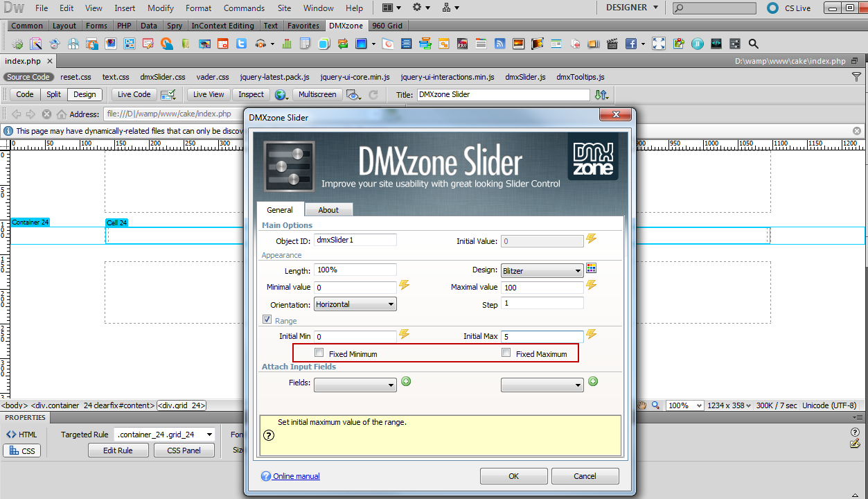Image resolution: width=868 pixels, height=499 pixels.
Task: Click the Twitter icon in DMXzone toolbar
Action: coord(241,44)
